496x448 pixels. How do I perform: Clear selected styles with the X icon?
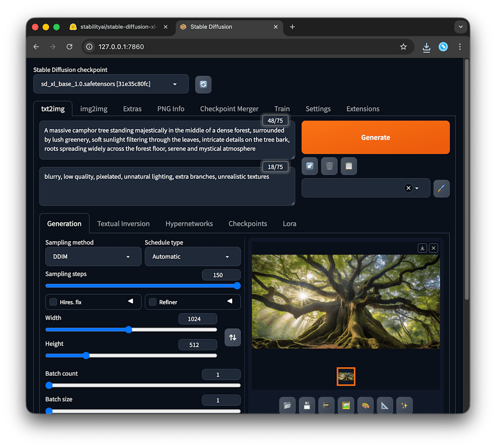click(x=408, y=188)
